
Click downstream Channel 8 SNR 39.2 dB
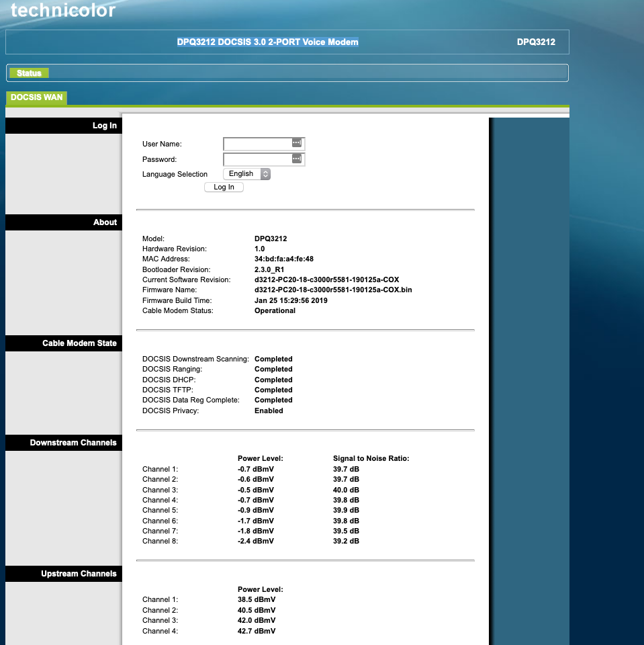[x=346, y=541]
